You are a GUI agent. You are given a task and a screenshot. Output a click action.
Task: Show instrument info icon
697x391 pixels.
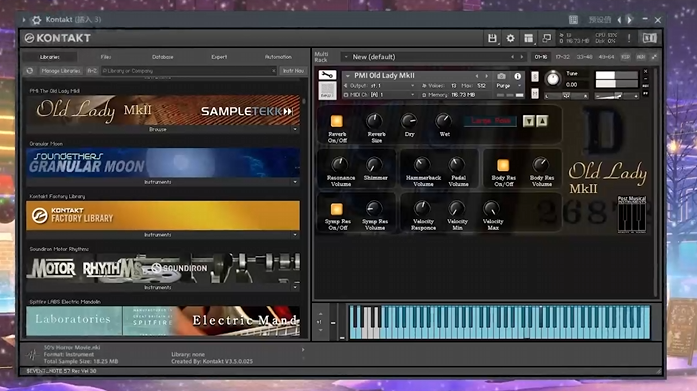point(517,76)
